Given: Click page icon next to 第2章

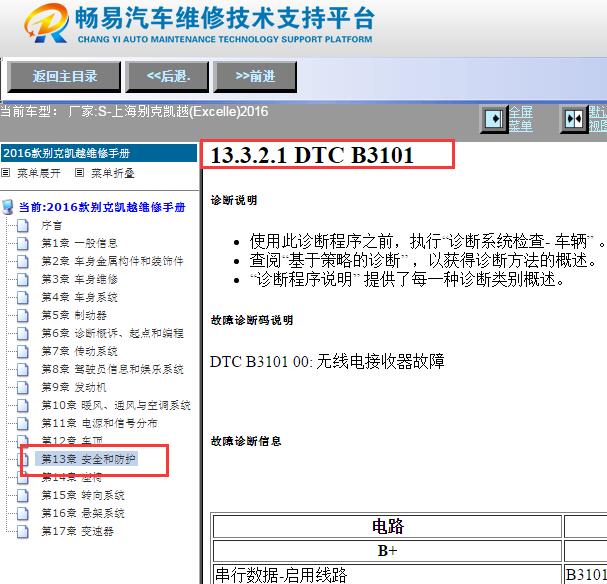Looking at the screenshot, I should pyautogui.click(x=23, y=261).
